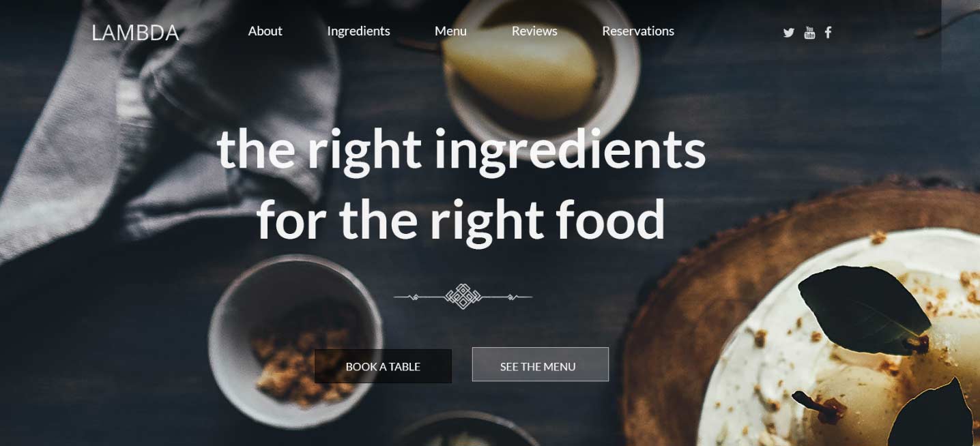Open the Facebook social icon
The image size is (980, 446).
click(x=828, y=32)
